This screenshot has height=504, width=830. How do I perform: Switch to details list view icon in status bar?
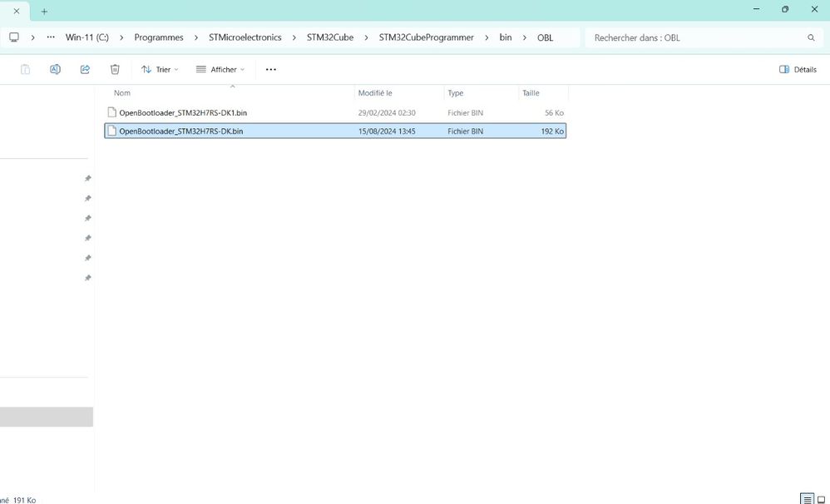pos(807,499)
